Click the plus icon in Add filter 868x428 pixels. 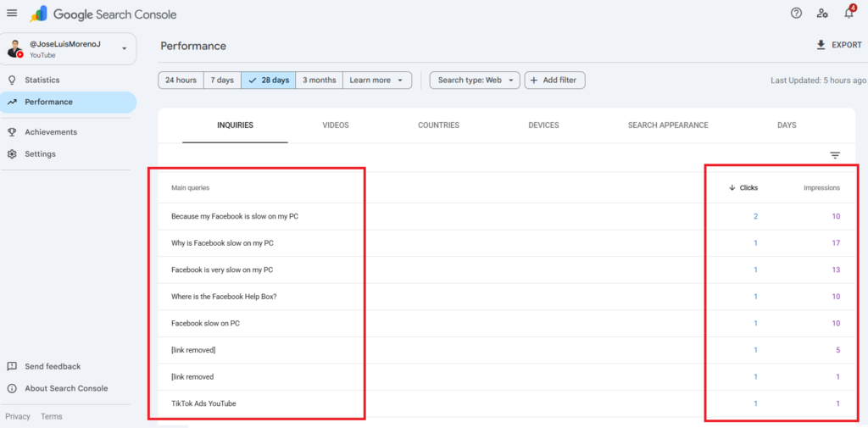click(x=534, y=81)
